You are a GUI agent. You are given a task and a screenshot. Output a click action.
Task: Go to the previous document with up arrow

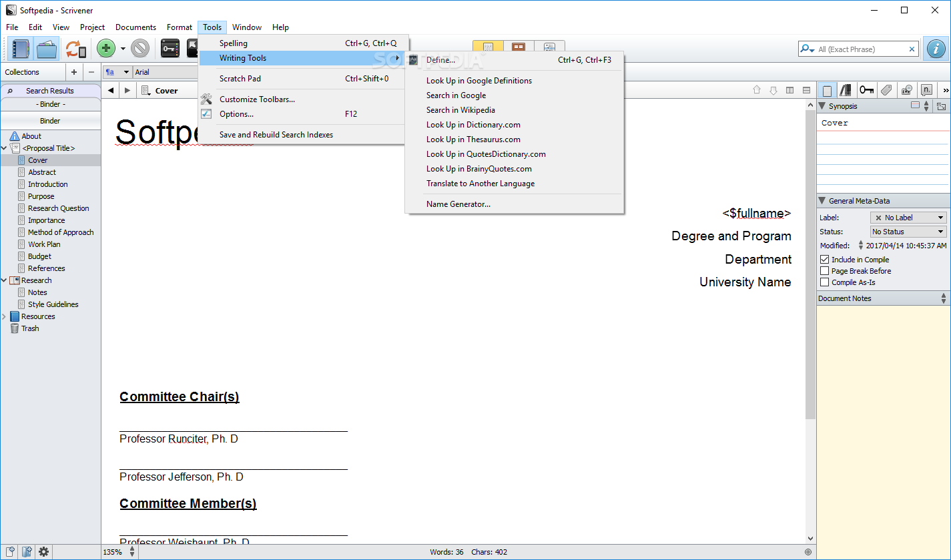click(x=757, y=90)
